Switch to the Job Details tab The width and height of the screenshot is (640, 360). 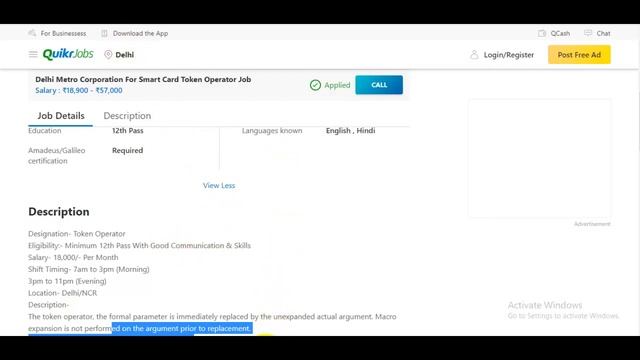tap(61, 116)
